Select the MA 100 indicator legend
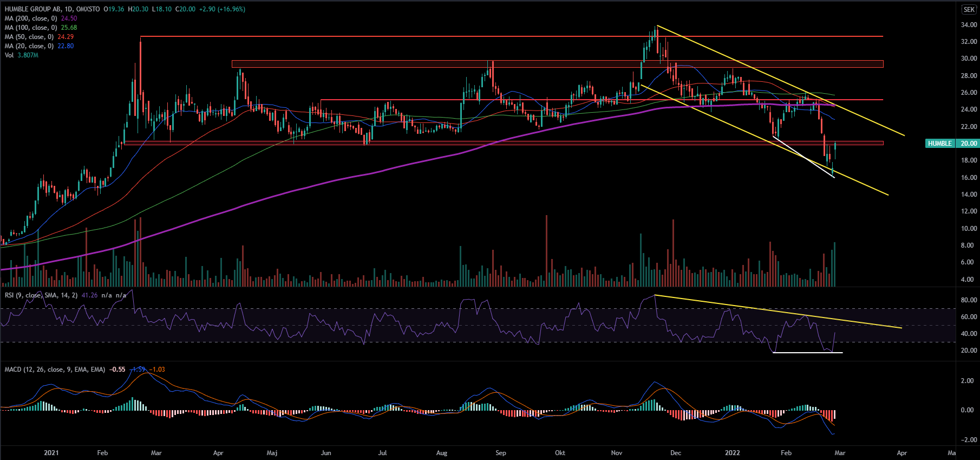 [x=31, y=28]
